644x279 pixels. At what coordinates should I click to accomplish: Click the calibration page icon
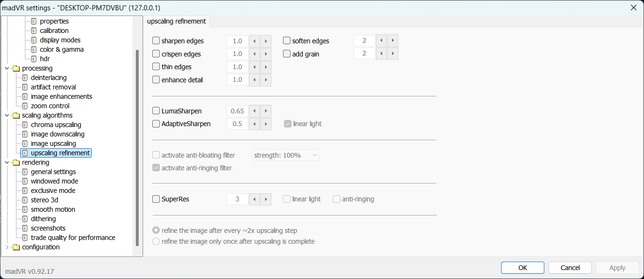(x=34, y=31)
